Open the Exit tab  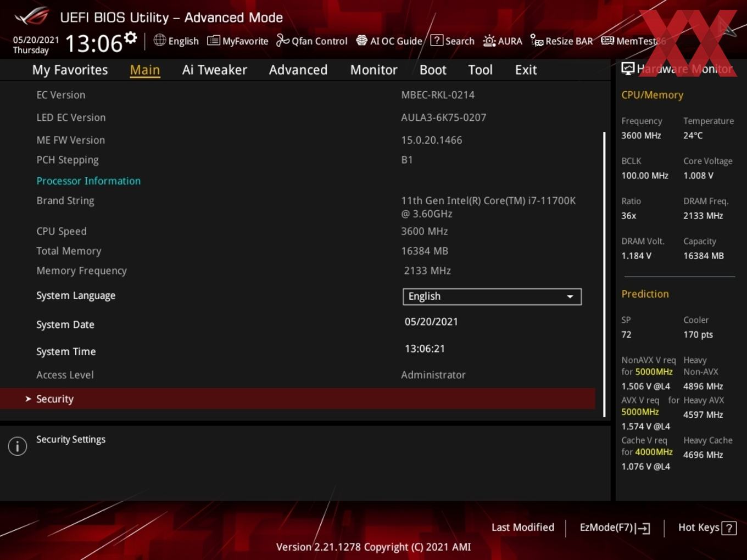pos(526,70)
